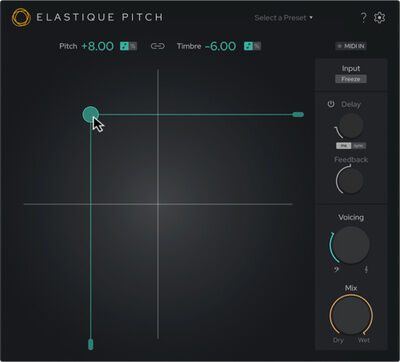Click the Pitch slider handle on bottom edge

90,344
